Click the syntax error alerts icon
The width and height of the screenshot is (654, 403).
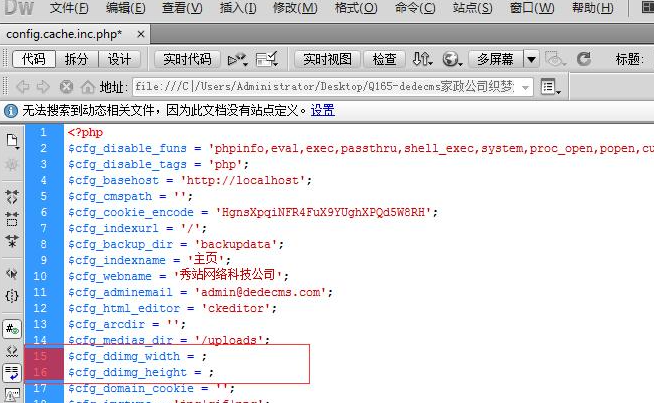(x=12, y=395)
